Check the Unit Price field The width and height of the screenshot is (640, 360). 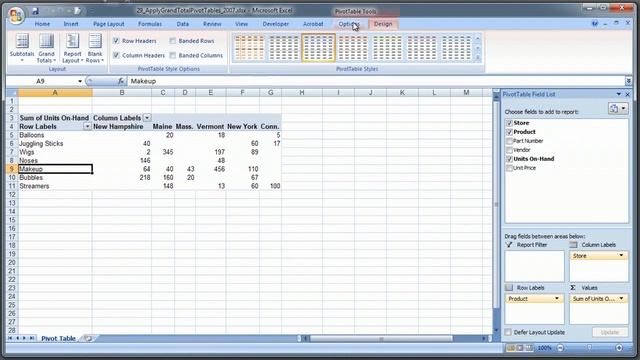(509, 168)
